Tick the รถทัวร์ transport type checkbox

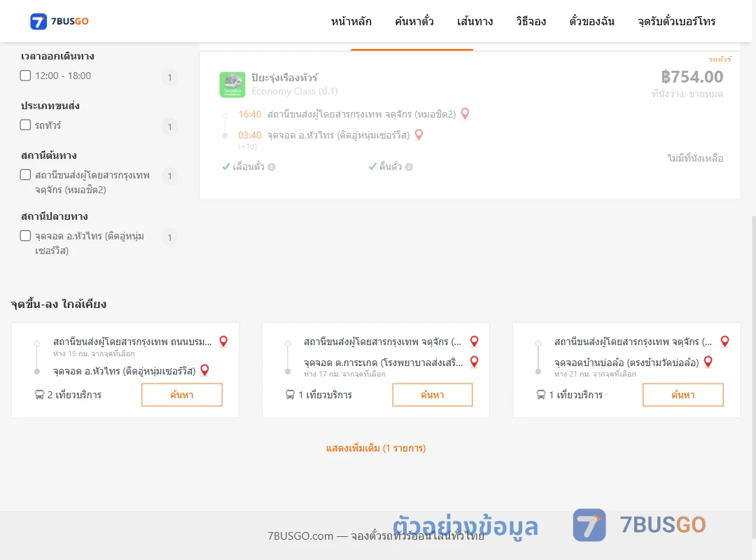click(x=26, y=125)
